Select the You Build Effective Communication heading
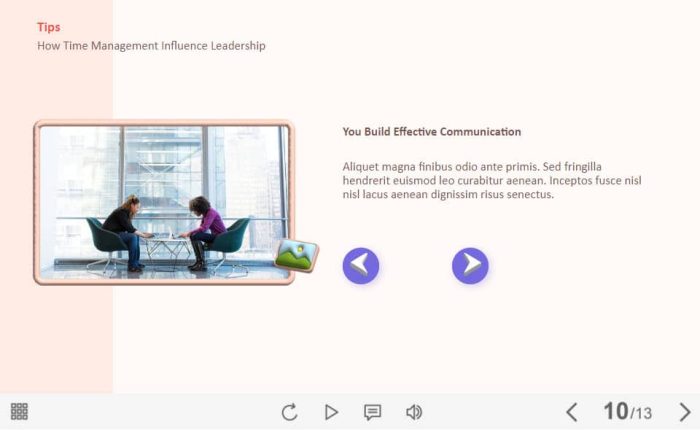Viewport: 700px width, 430px height. coord(432,132)
